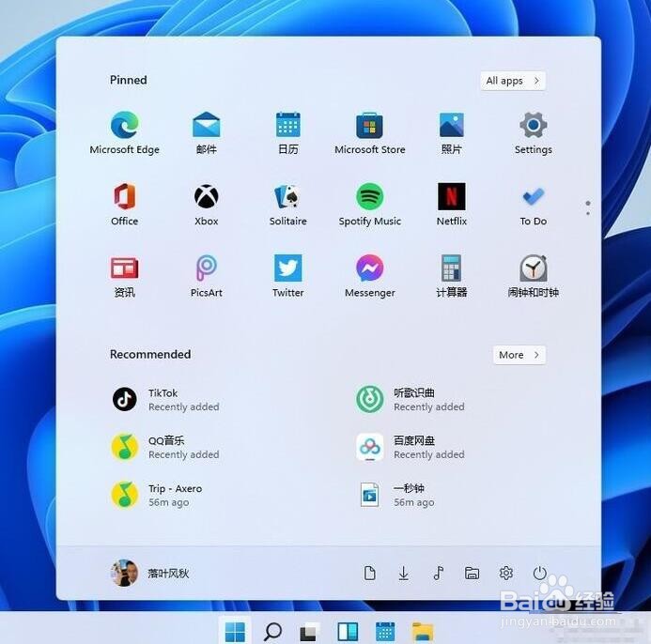Open Calendar app from taskbar
Screen dimensions: 651x644
385,633
